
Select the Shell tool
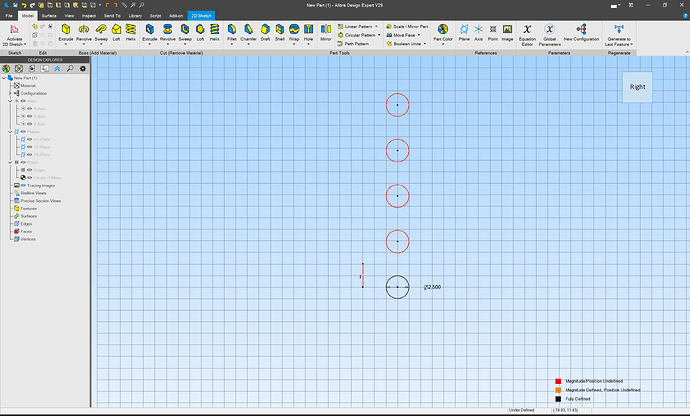coord(280,33)
